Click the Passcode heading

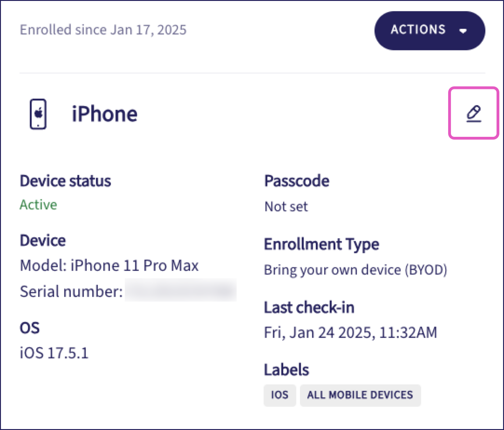297,181
